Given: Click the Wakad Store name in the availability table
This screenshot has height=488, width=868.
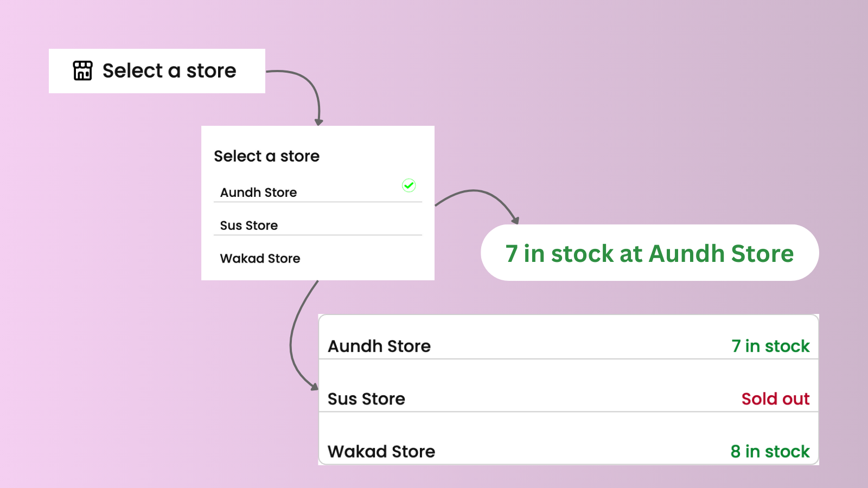Looking at the screenshot, I should (x=381, y=452).
